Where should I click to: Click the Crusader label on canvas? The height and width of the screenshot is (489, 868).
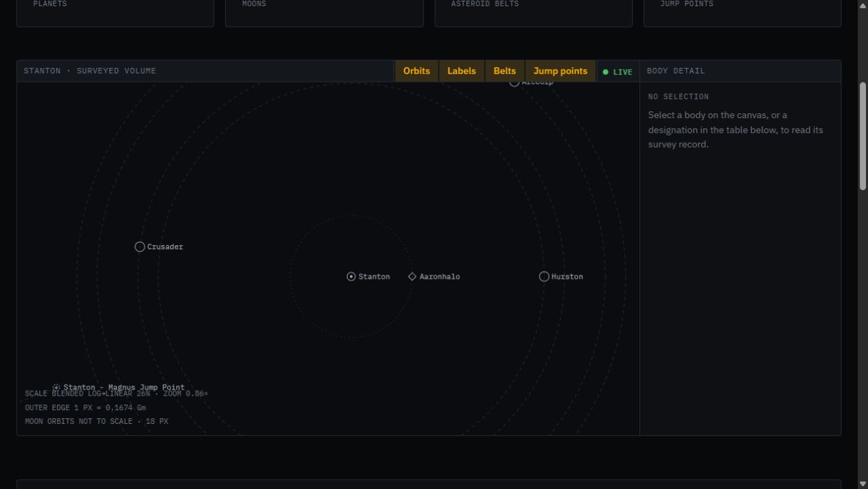pyautogui.click(x=165, y=247)
